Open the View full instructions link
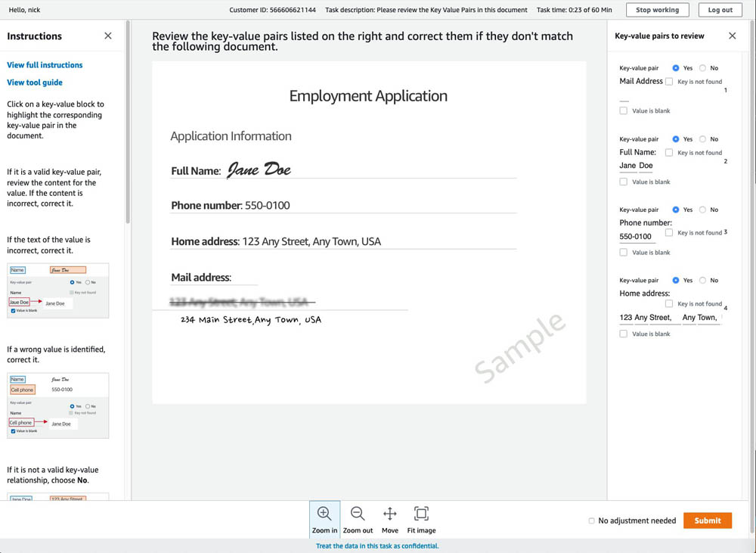This screenshot has height=553, width=756. click(45, 64)
